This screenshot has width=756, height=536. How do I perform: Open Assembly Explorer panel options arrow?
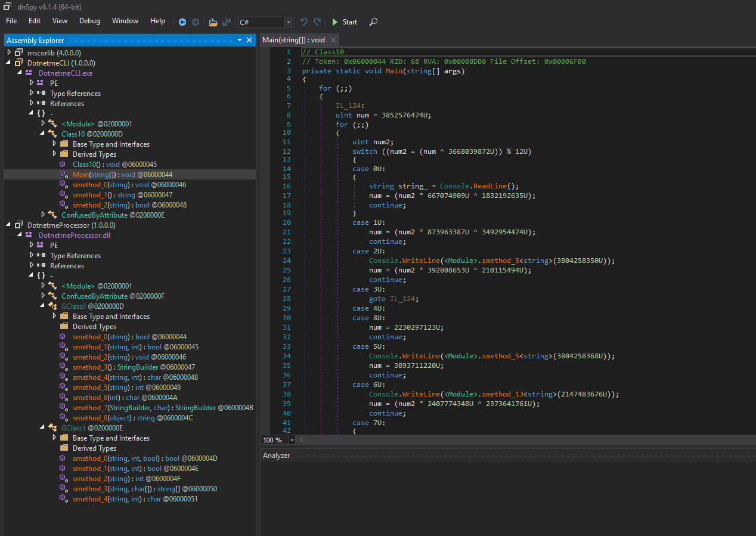click(x=240, y=40)
